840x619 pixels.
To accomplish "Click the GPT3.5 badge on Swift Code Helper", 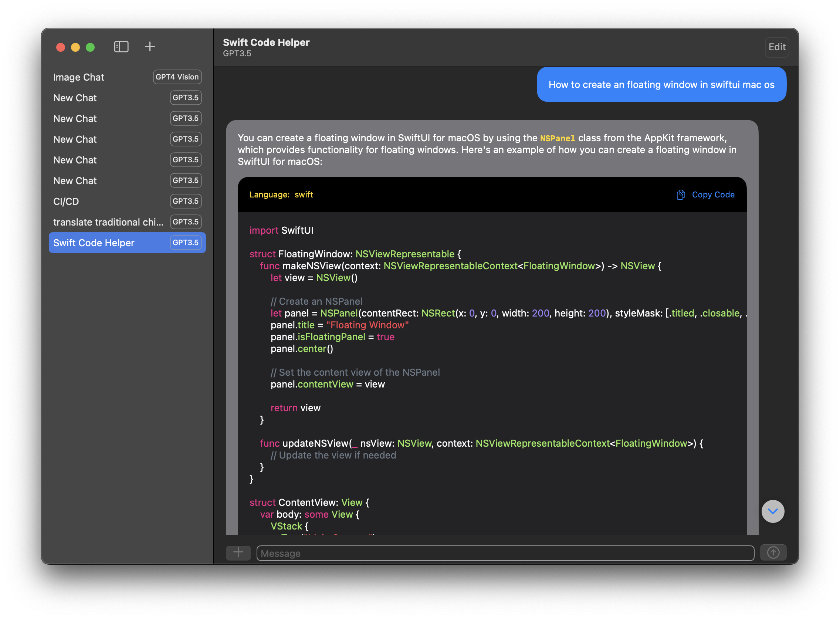I will [186, 243].
